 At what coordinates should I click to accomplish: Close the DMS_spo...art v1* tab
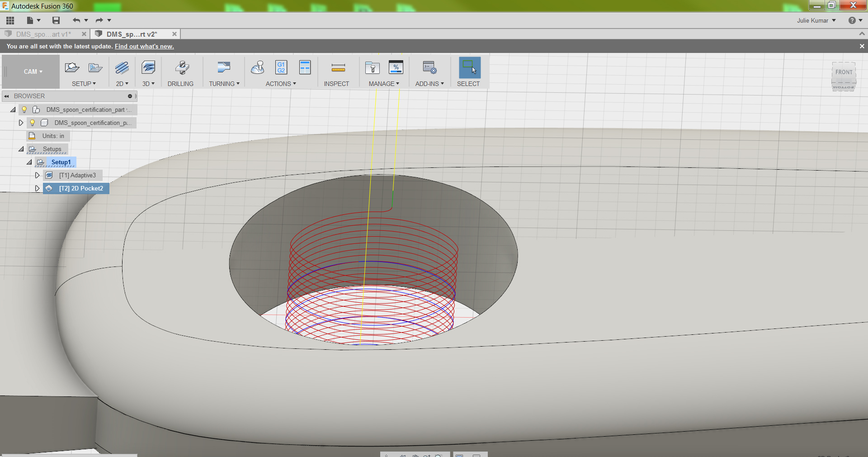[84, 34]
